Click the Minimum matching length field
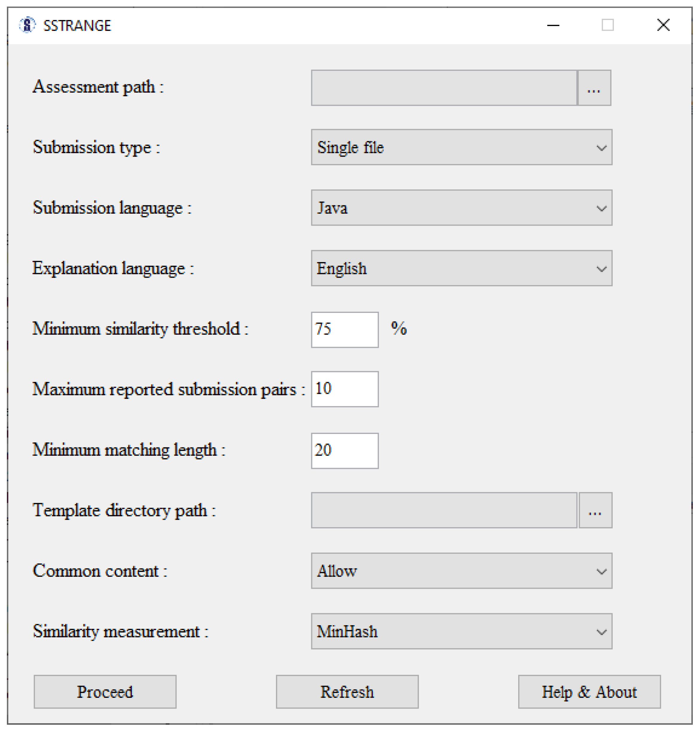 344,451
